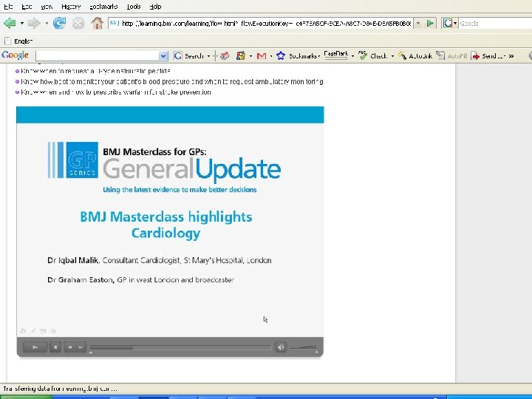Open the Forward history dropdown arrow
Viewport: 532px width, 399px height.
click(47, 24)
